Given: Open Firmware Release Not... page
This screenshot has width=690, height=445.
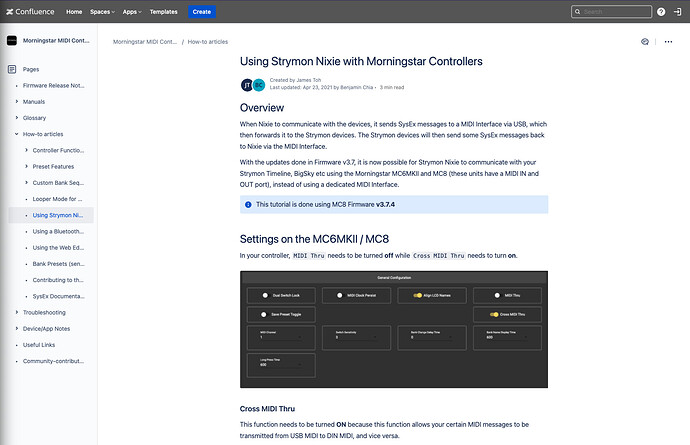Looking at the screenshot, I should pos(54,85).
